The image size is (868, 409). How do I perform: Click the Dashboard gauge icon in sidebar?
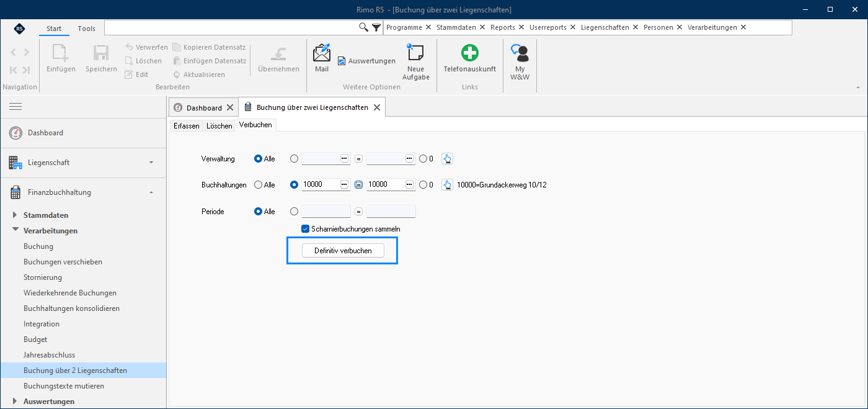pyautogui.click(x=15, y=133)
